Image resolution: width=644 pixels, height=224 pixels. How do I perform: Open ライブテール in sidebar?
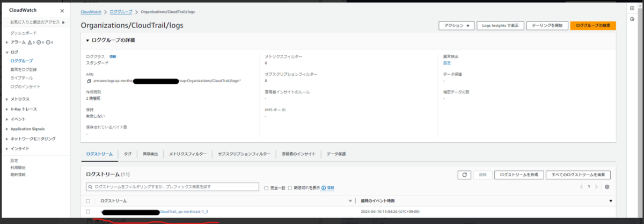pyautogui.click(x=21, y=78)
